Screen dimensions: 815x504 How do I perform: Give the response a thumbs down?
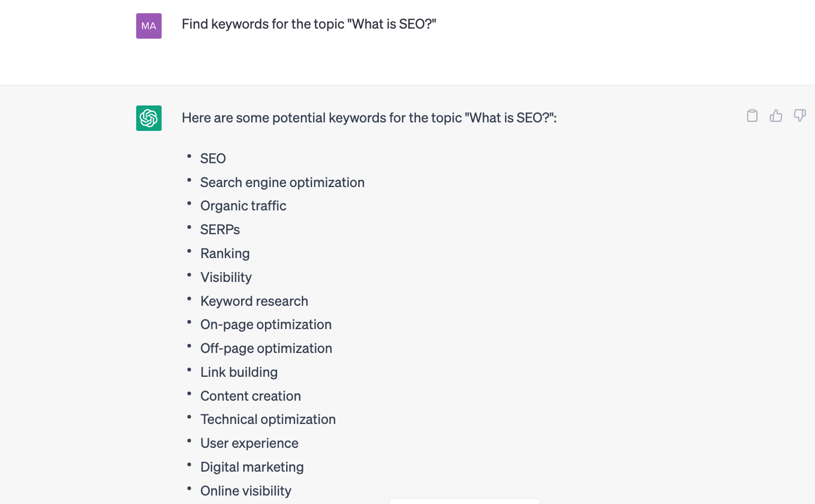tap(800, 116)
